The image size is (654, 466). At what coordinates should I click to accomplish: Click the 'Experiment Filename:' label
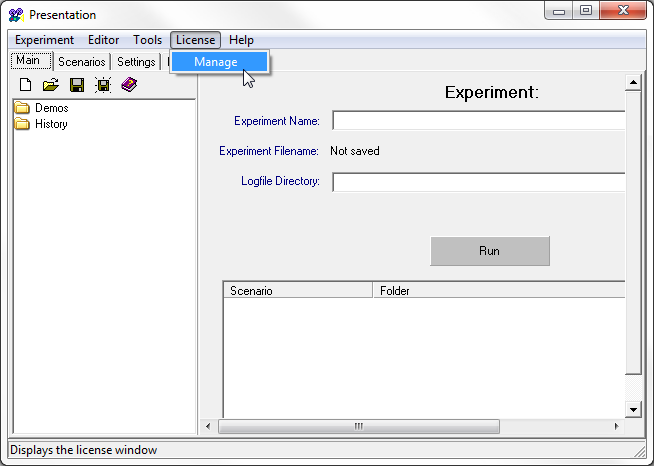coord(269,151)
